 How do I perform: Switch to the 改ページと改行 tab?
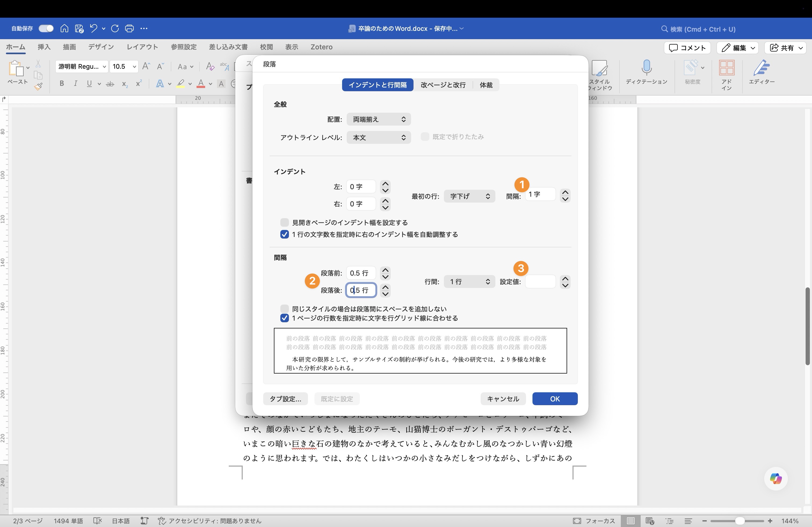pos(443,85)
